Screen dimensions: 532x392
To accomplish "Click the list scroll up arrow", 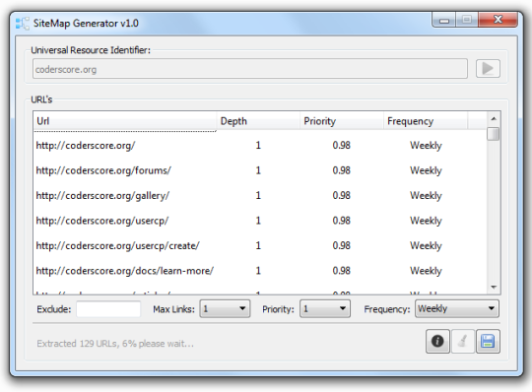I will coord(494,118).
